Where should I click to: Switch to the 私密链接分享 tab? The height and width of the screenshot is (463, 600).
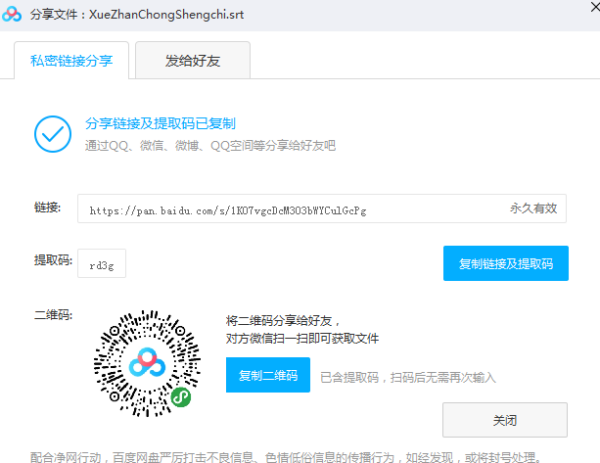tap(72, 60)
